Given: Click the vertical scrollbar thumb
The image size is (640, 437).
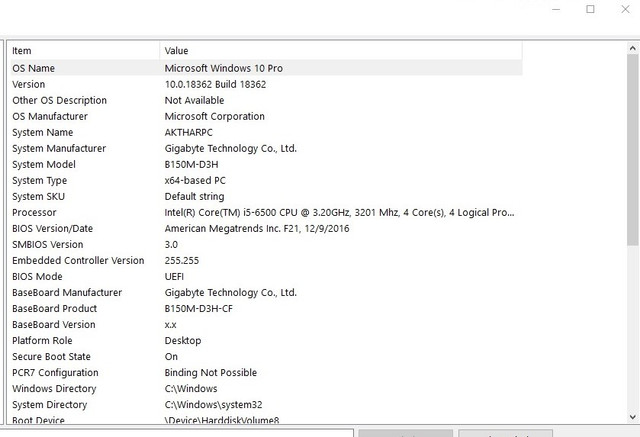Looking at the screenshot, I should point(633,150).
